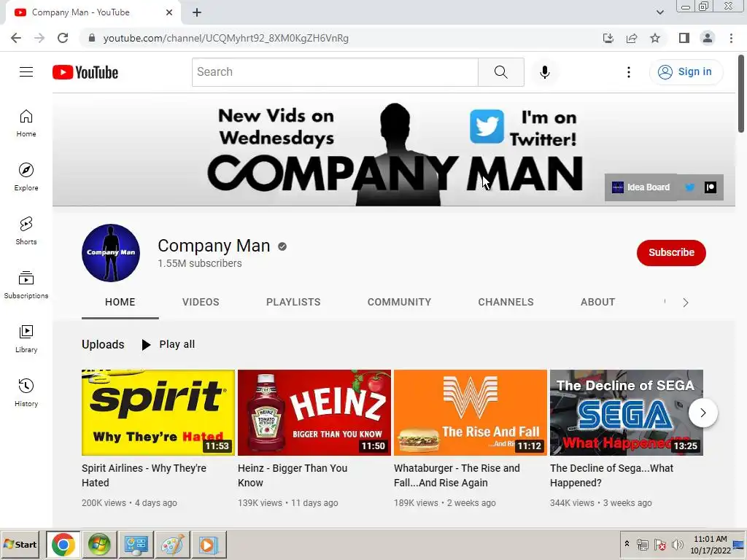The width and height of the screenshot is (747, 560).
Task: Click the volume icon in system tray
Action: click(x=677, y=545)
